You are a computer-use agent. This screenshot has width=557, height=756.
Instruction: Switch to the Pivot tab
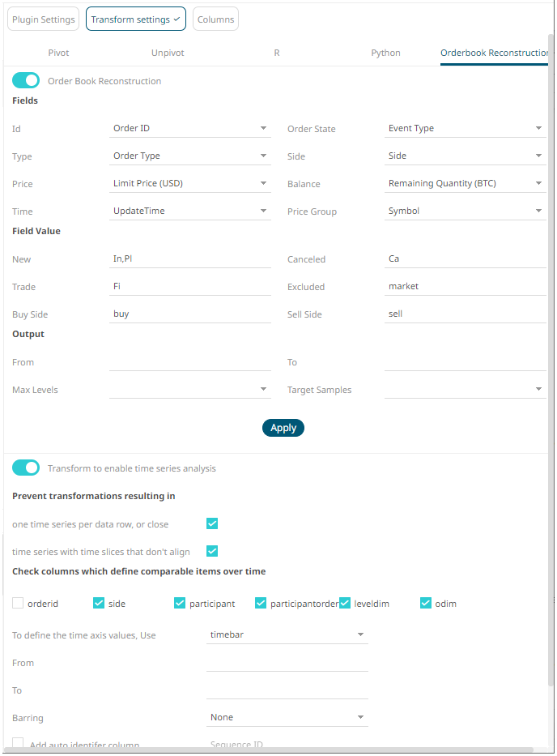(x=58, y=53)
